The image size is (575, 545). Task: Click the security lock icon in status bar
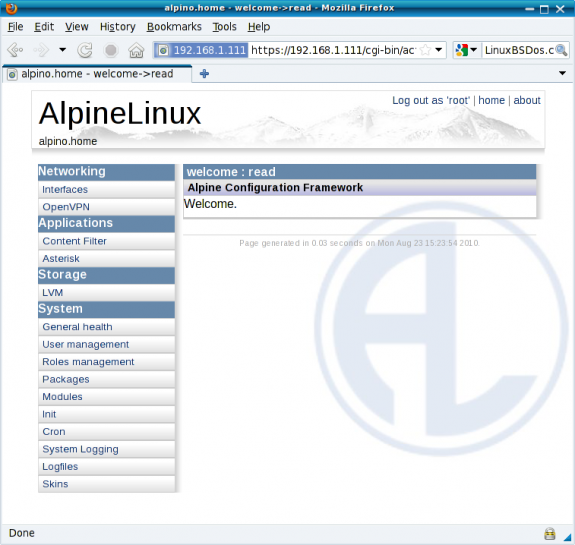click(549, 534)
